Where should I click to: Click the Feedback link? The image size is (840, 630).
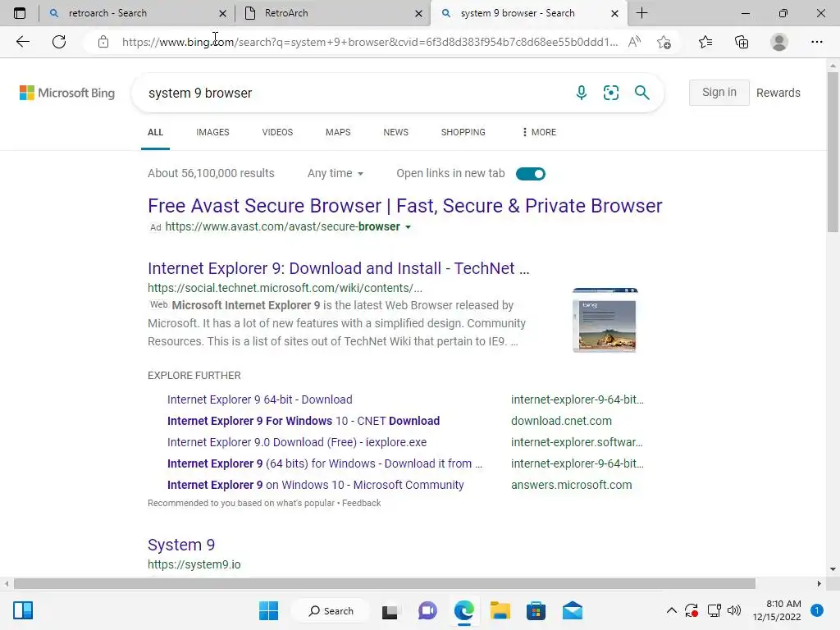pyautogui.click(x=361, y=503)
